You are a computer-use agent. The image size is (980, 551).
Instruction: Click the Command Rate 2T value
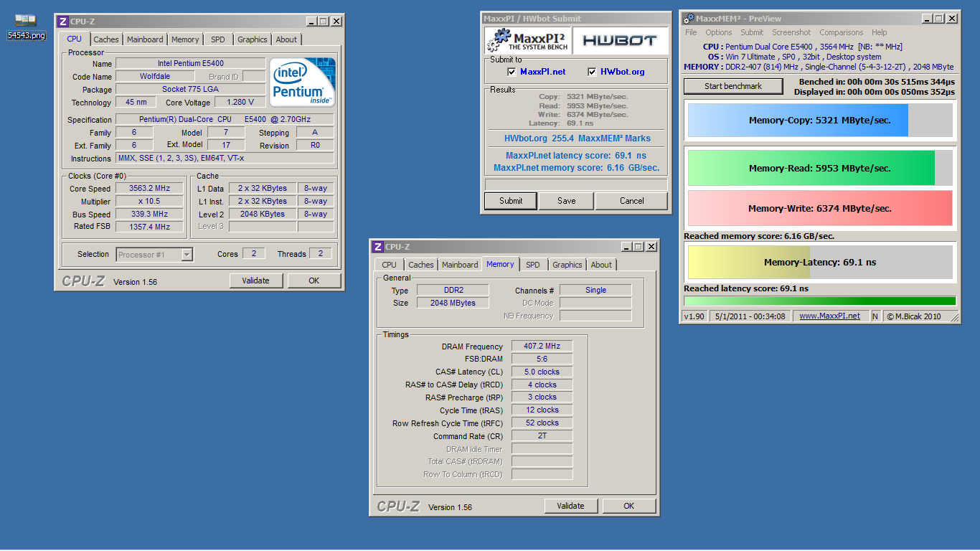pyautogui.click(x=542, y=435)
